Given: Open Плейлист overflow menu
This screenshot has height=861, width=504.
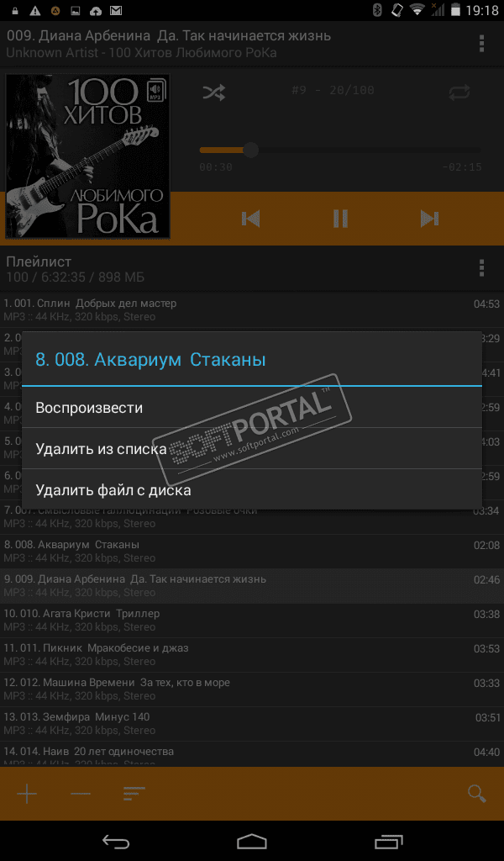Looking at the screenshot, I should [x=481, y=268].
